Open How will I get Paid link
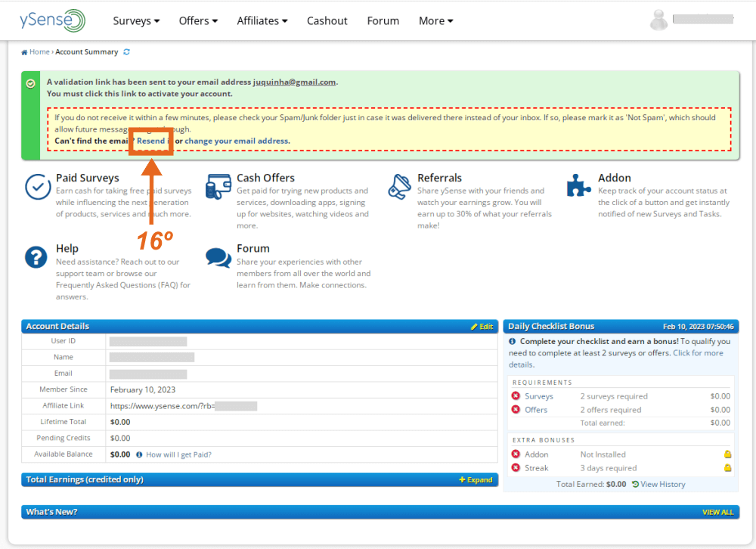This screenshot has width=756, height=549. coord(178,454)
